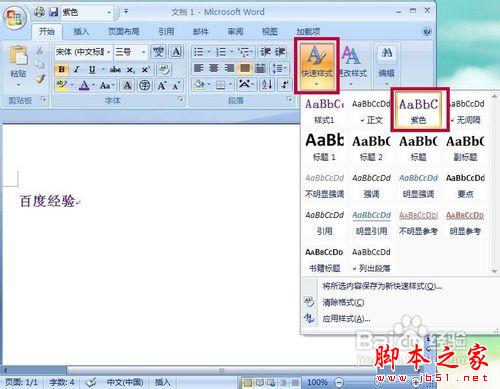The width and height of the screenshot is (500, 389).
Task: Click the character border A icon
Action: click(x=176, y=52)
